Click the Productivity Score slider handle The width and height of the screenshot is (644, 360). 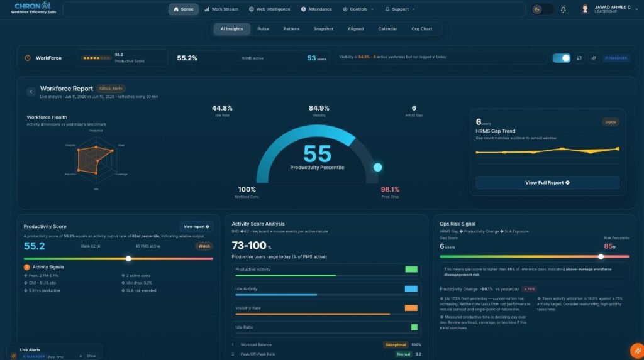128,259
